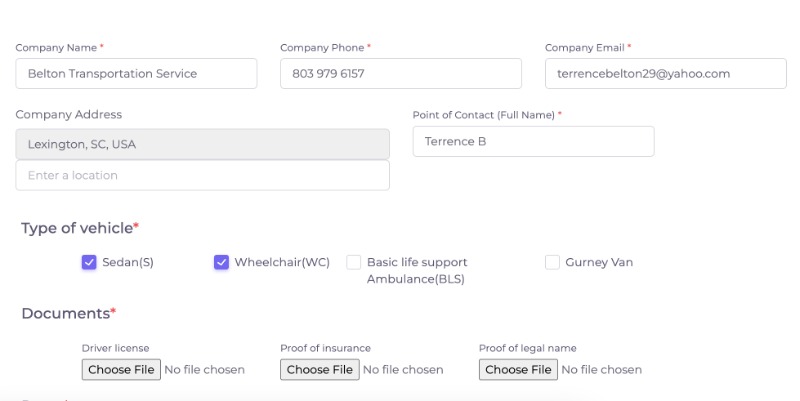
Task: Click the Gurney Van label text
Action: pos(599,262)
